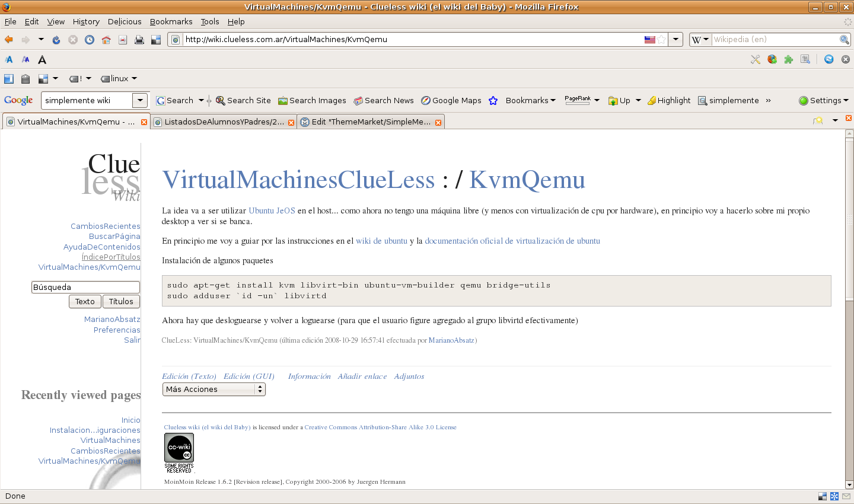
Task: Click the green puzzle-piece add-ons icon
Action: (789, 59)
